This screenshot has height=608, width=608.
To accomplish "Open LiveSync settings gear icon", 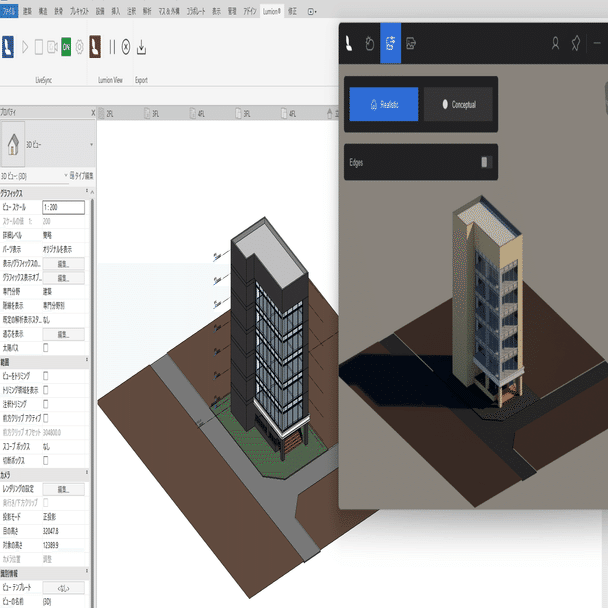I will (79, 47).
